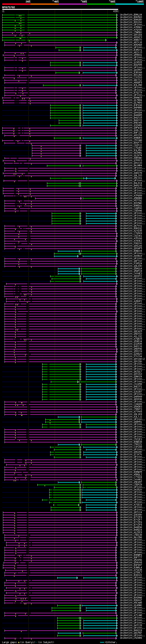Select UniRef100_Q17N93 hit
146x644 pixels.
131,103
